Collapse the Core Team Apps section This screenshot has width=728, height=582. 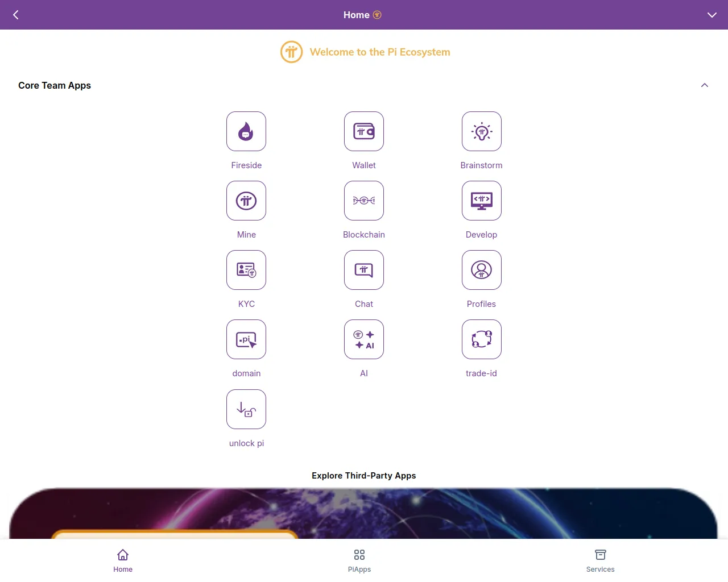pyautogui.click(x=705, y=85)
